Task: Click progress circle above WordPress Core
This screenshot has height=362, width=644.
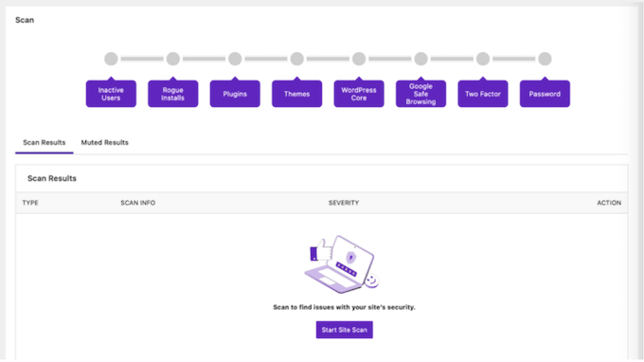Action: pyautogui.click(x=359, y=59)
